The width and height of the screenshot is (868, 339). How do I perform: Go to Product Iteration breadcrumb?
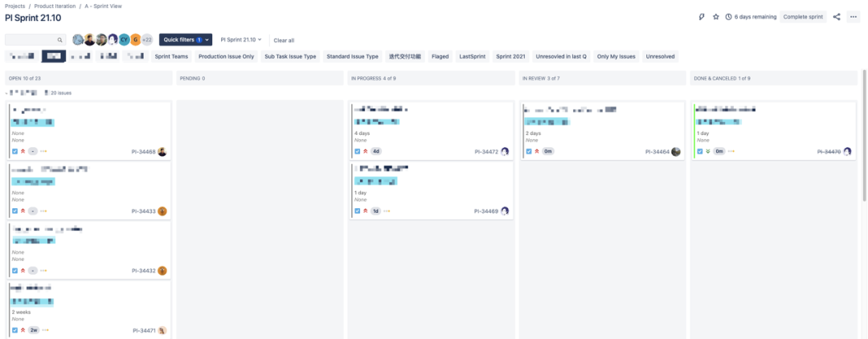[x=56, y=6]
